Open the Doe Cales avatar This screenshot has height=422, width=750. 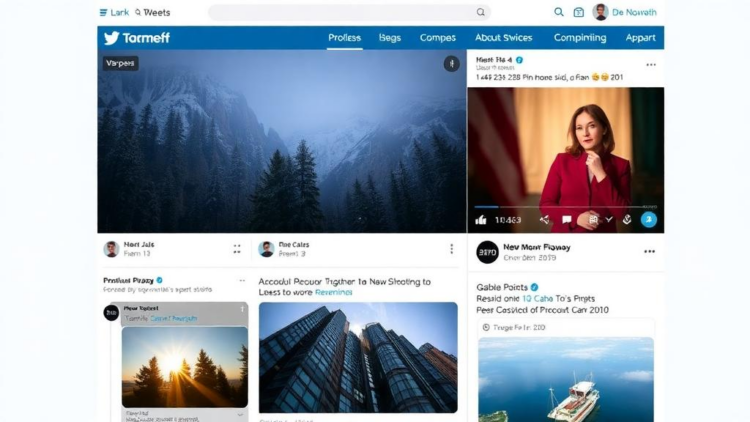(266, 249)
